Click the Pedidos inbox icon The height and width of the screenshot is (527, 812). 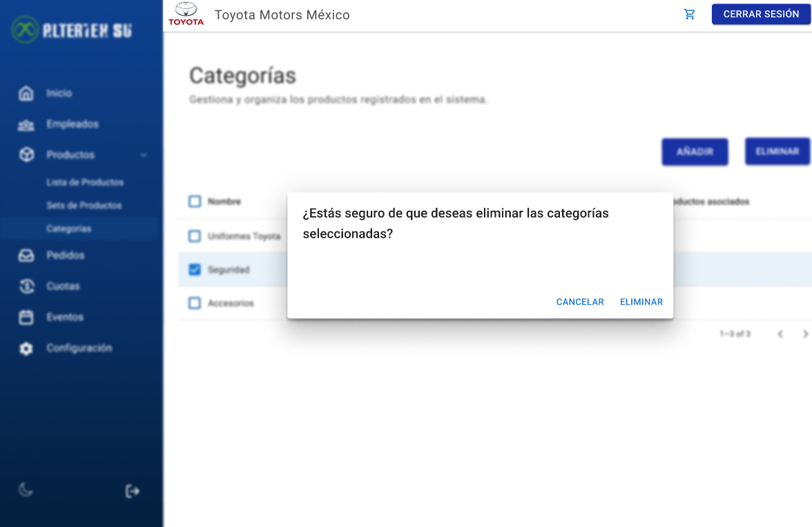(26, 256)
